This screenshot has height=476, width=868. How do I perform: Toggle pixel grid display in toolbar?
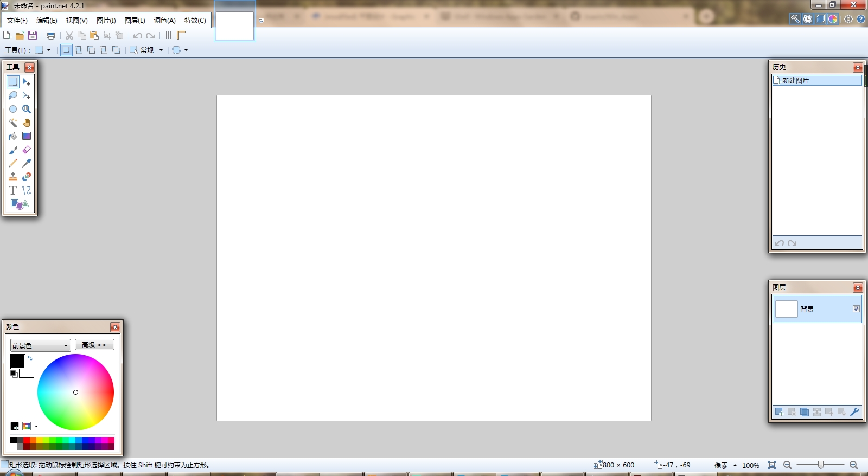pyautogui.click(x=169, y=35)
